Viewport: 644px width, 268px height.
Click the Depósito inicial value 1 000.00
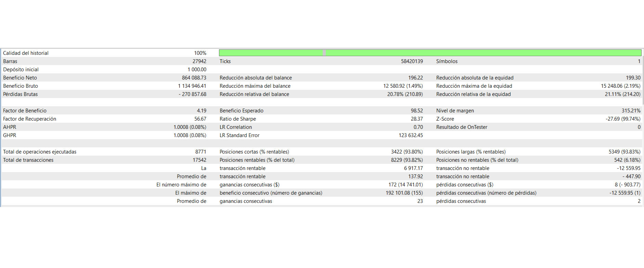point(197,70)
